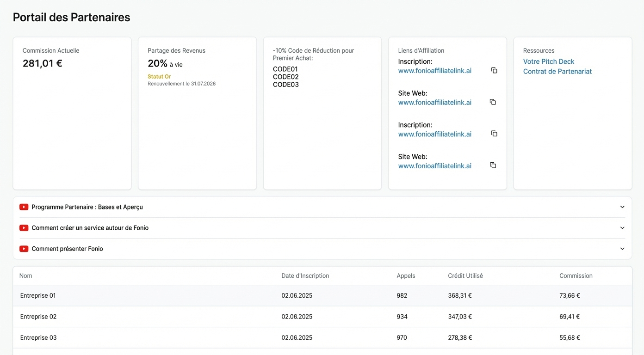Click the 970 calls value

pos(402,337)
